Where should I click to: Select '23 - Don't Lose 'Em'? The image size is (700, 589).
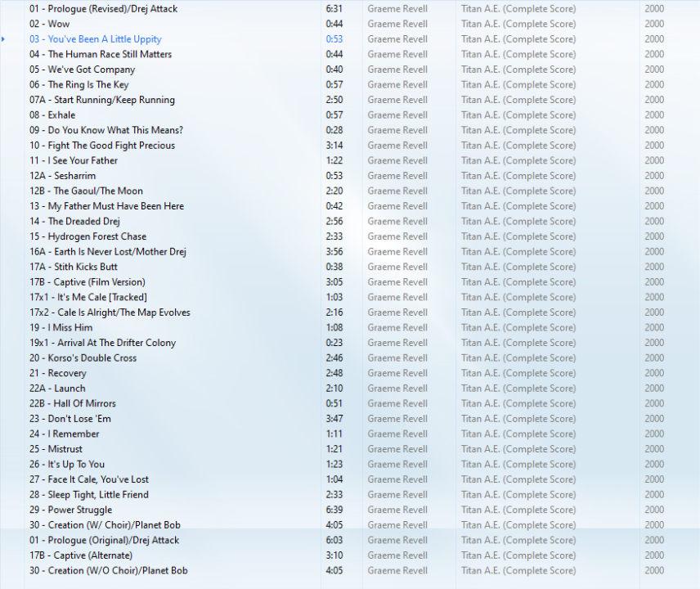pyautogui.click(x=70, y=419)
